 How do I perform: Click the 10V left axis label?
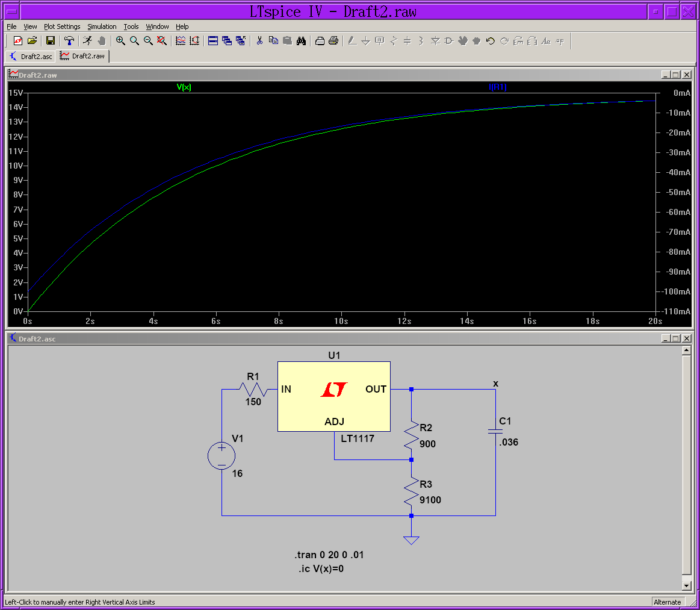(16, 166)
